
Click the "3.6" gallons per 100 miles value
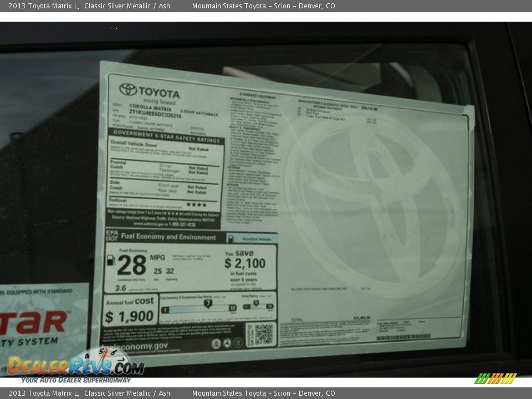coord(120,288)
